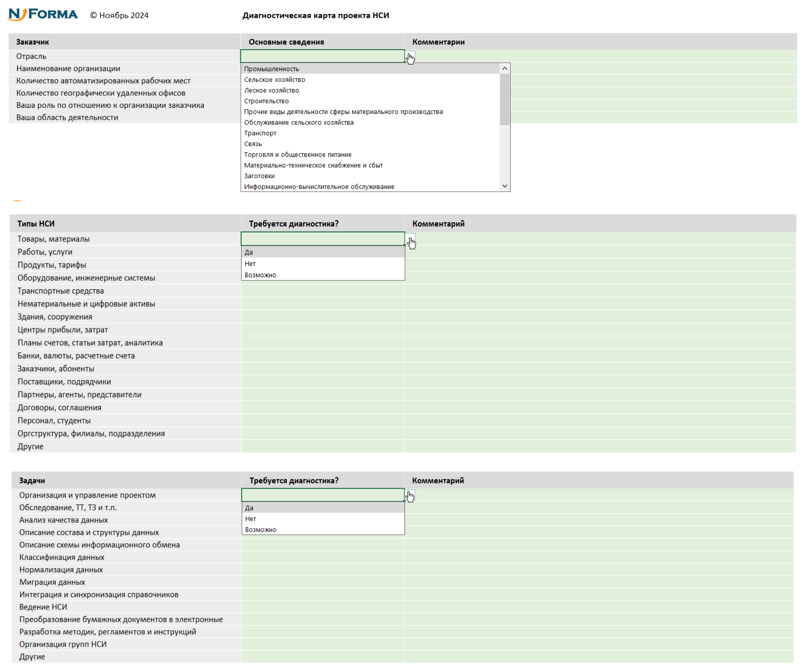Click the Организация групп НСИ diagnostics cell
Viewport: 807px width, 672px height.
[x=323, y=645]
